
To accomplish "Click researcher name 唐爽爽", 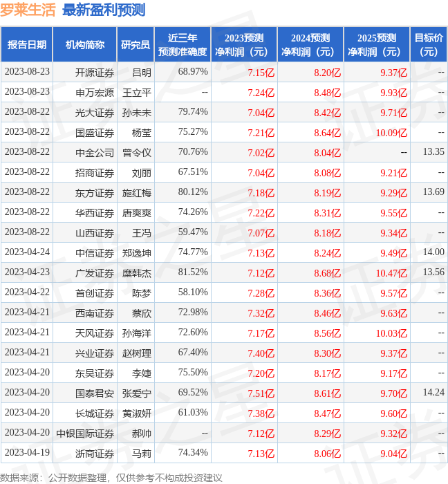I will [x=137, y=213].
